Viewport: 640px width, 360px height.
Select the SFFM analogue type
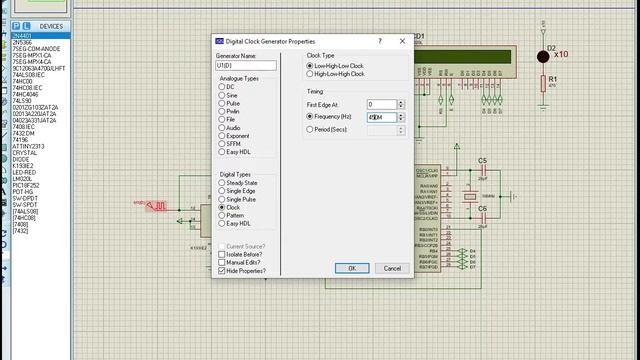pyautogui.click(x=222, y=144)
